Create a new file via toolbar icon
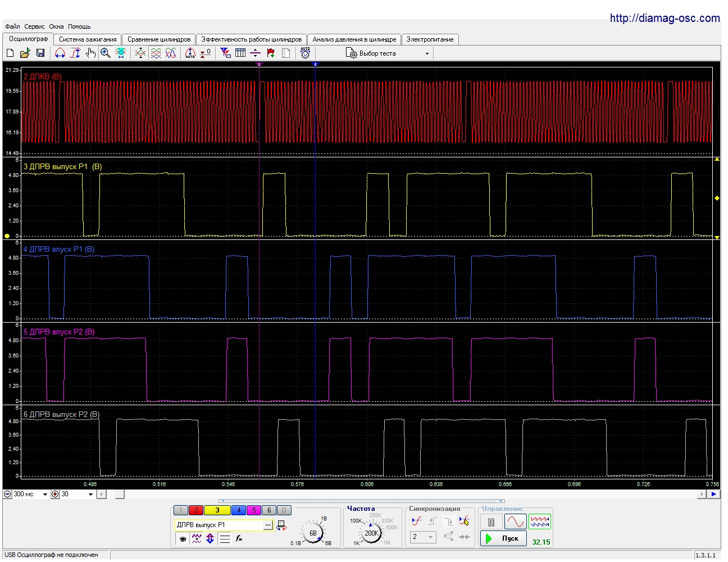 click(10, 53)
